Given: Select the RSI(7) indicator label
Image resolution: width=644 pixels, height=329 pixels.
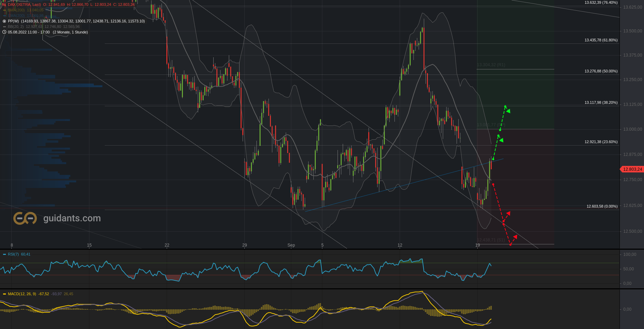Looking at the screenshot, I should coord(13,254).
